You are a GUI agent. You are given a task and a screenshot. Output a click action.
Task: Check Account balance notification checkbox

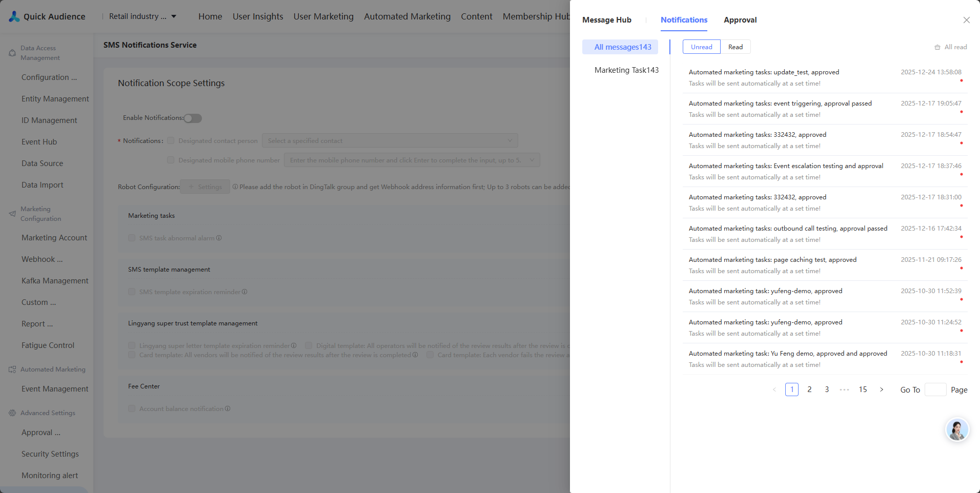(132, 408)
